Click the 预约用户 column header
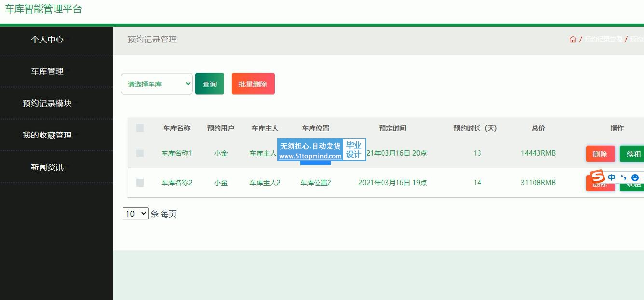This screenshot has height=300, width=644. pos(221,128)
